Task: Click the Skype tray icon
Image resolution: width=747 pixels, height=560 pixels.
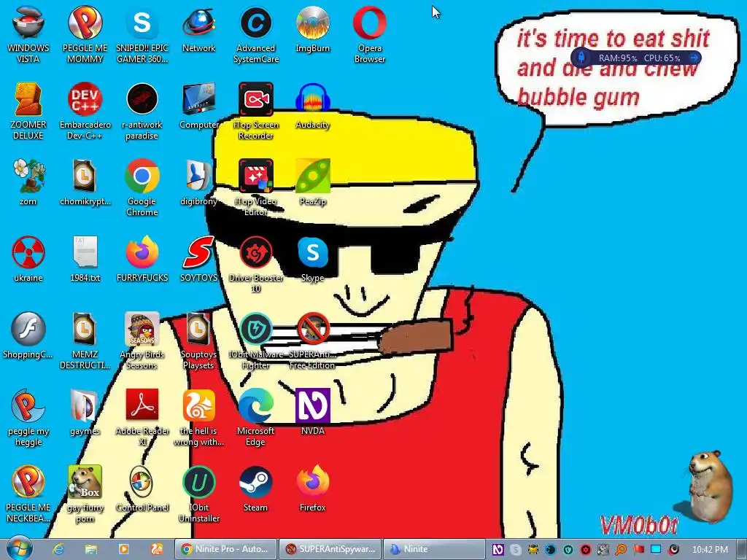Action: click(516, 550)
